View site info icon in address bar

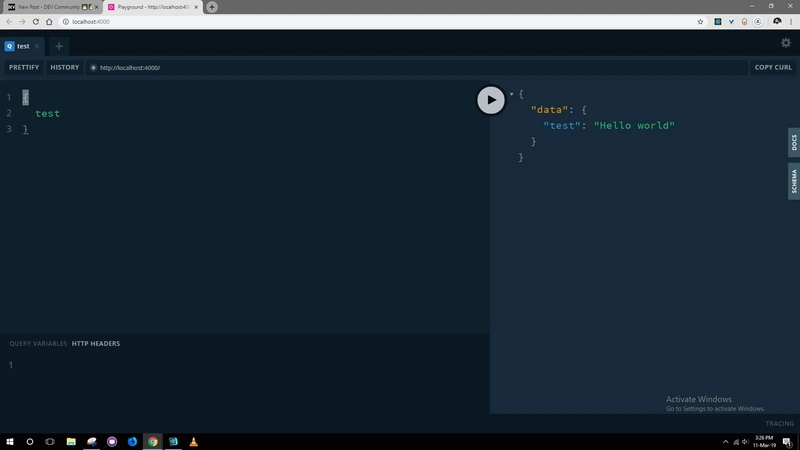click(66, 21)
